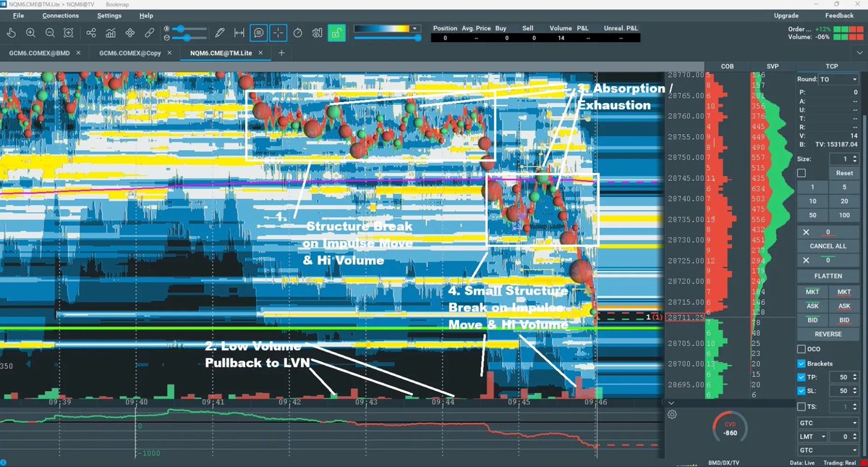Select the hand pan tool
Screen dimensions: 868x467
click(x=11, y=33)
